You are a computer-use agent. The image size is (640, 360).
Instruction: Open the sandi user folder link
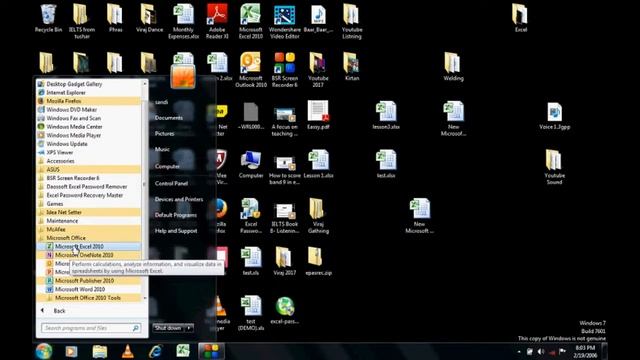162,102
